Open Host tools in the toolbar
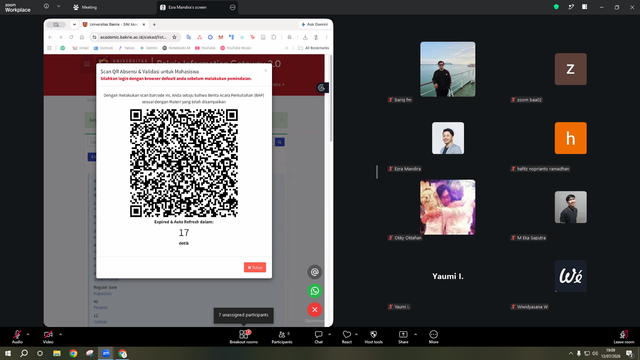Viewport: 640px width, 360px height. pos(373,337)
